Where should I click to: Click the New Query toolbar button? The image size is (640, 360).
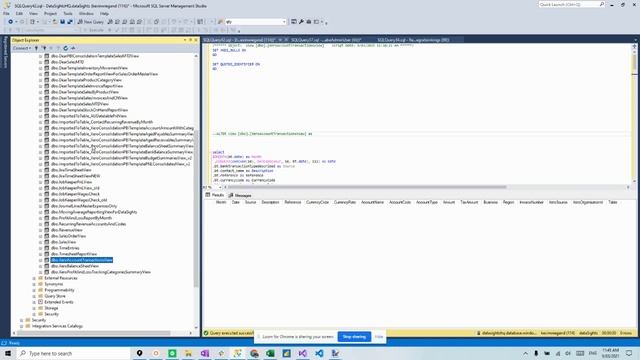pos(91,22)
